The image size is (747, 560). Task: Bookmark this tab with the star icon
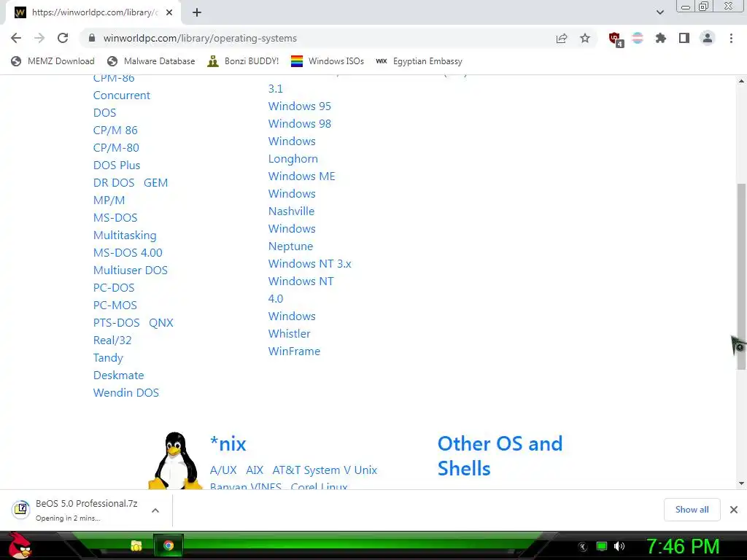point(585,38)
